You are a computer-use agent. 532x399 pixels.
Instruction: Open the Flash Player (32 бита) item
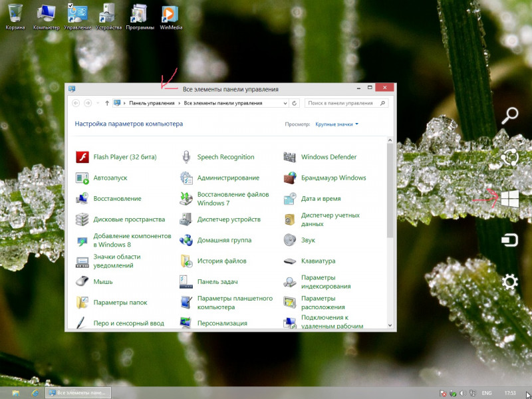click(x=116, y=157)
